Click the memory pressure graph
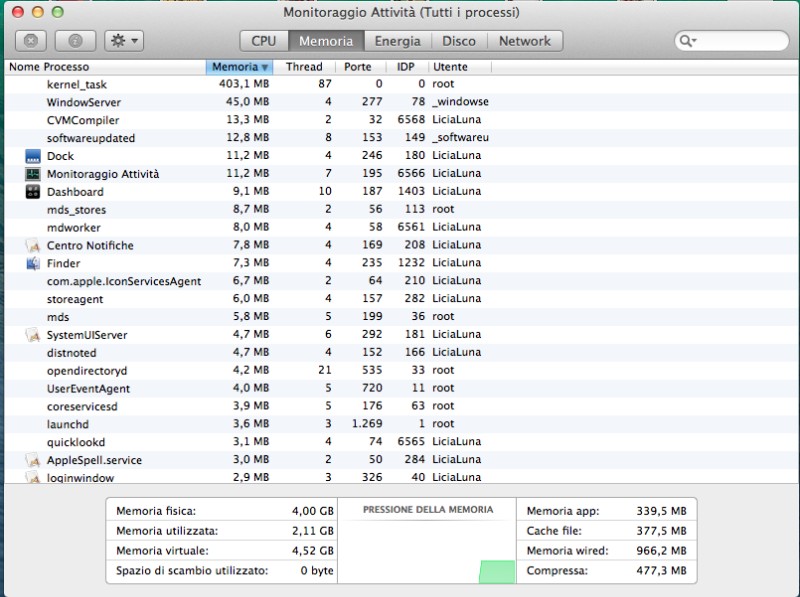This screenshot has height=597, width=800. point(427,551)
